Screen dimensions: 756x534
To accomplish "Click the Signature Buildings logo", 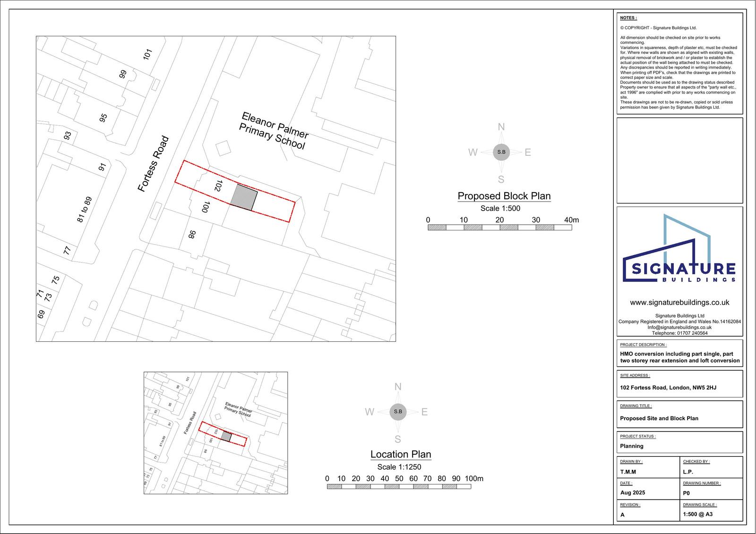I will [679, 250].
